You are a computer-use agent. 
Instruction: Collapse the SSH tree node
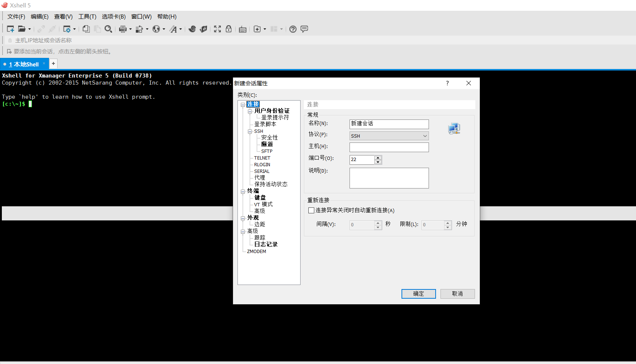pyautogui.click(x=250, y=131)
